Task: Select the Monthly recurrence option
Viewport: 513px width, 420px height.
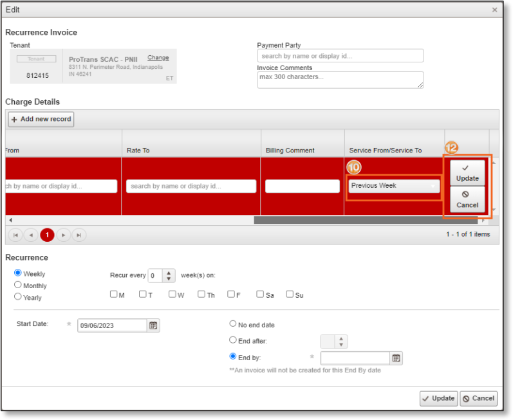Action: click(18, 285)
